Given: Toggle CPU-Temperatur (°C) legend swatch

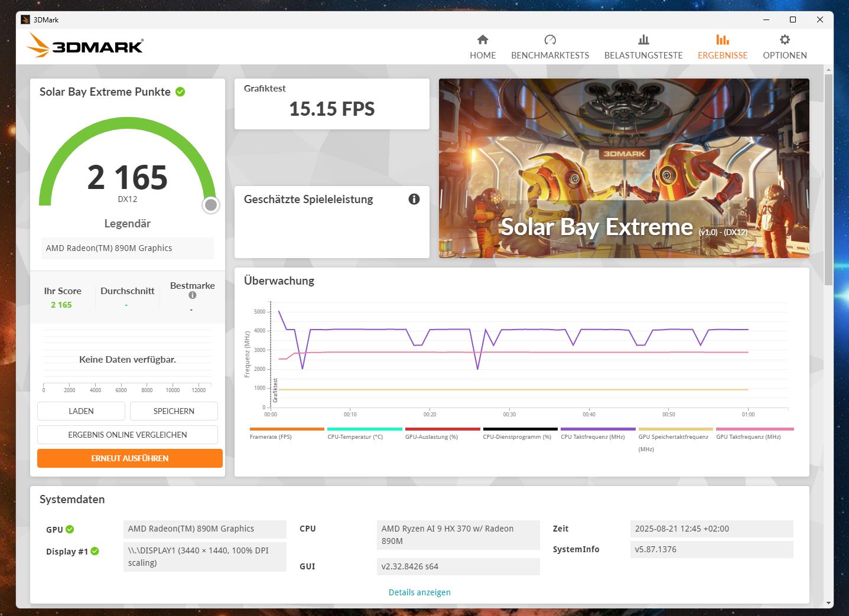Looking at the screenshot, I should pyautogui.click(x=365, y=429).
